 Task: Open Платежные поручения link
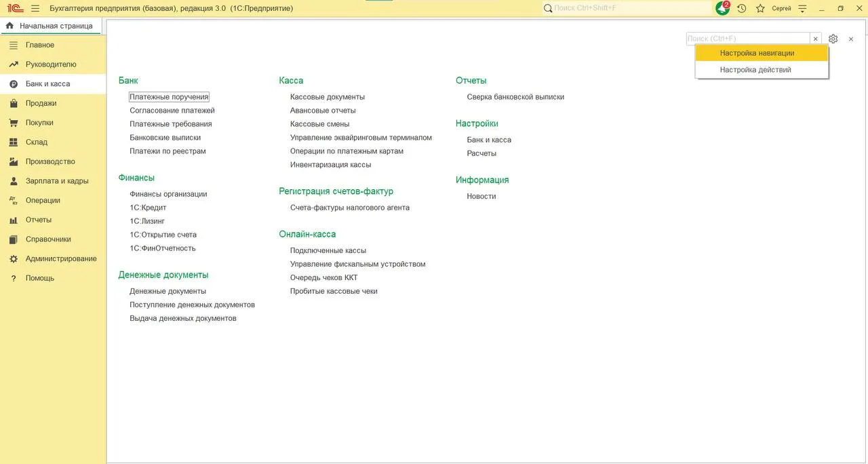coord(169,97)
